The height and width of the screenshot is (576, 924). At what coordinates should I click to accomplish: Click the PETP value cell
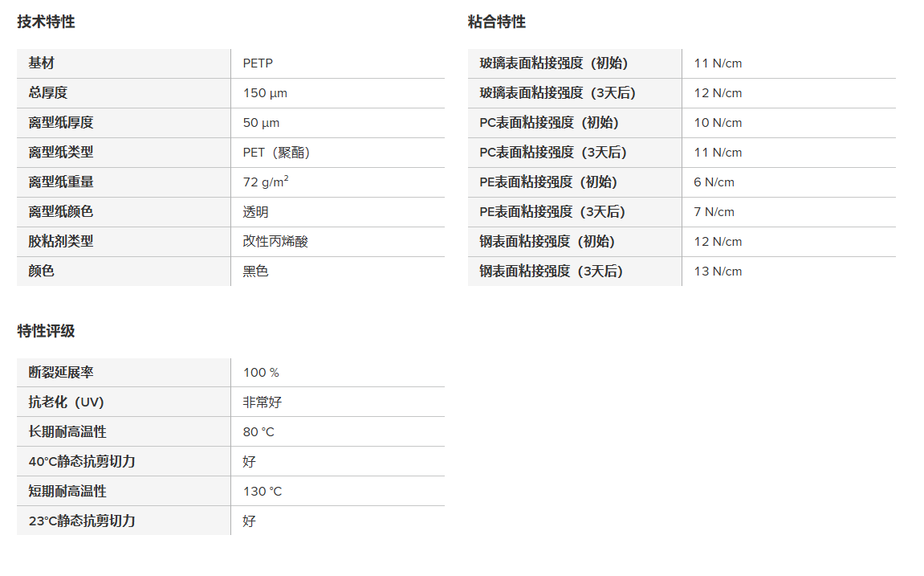click(258, 63)
